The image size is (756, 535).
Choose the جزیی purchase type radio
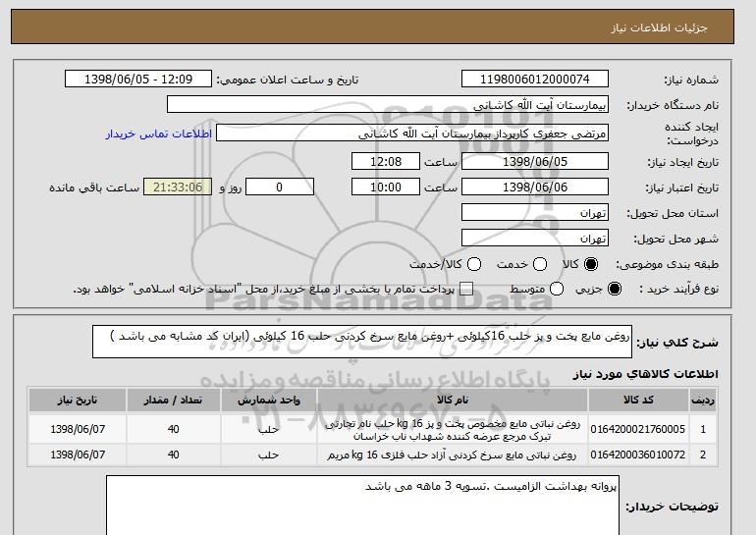click(615, 289)
